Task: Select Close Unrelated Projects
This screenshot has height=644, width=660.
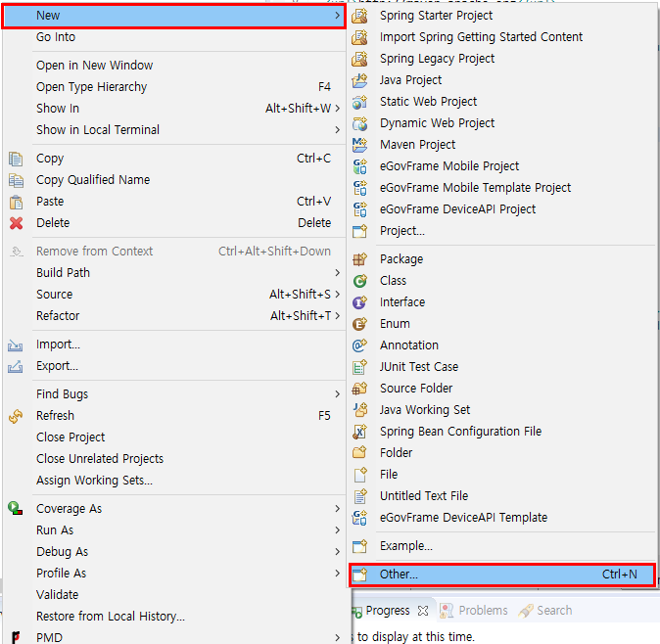Action: [x=174, y=458]
